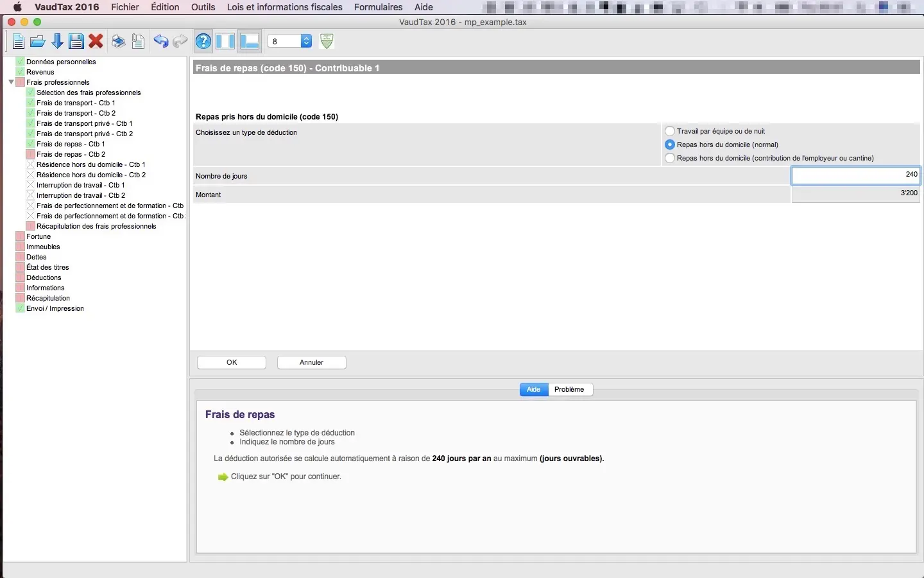Screen dimensions: 924x578
Task: Select Immeubles in the tree
Action: tap(43, 247)
